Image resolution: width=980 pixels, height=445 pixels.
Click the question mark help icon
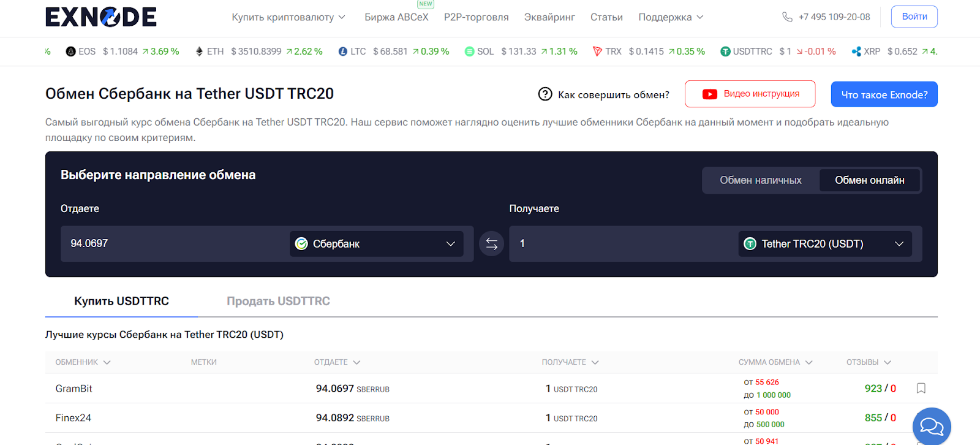click(545, 94)
